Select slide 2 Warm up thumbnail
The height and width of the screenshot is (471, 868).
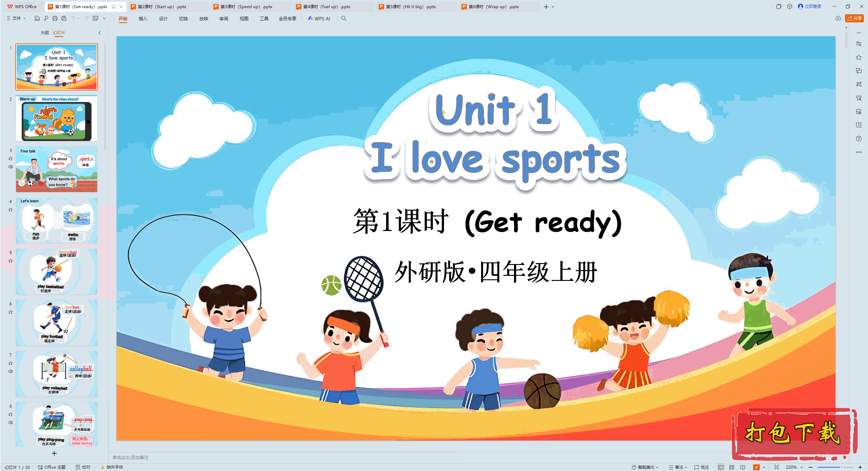[x=57, y=118]
